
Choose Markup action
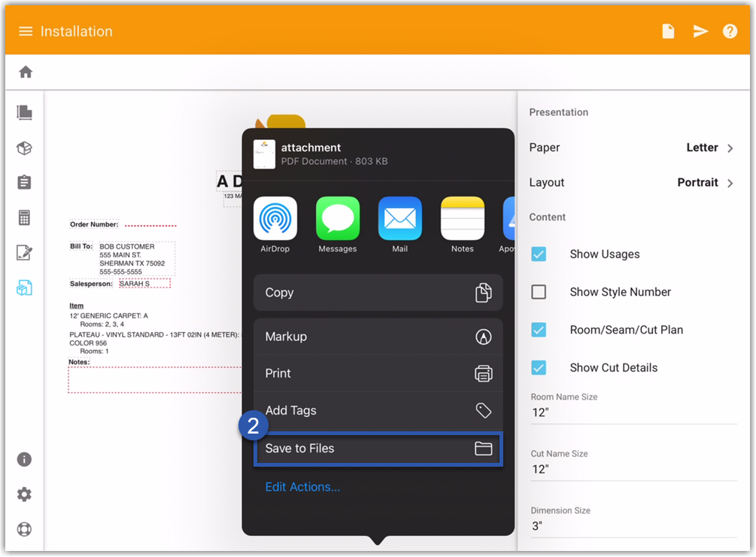[x=378, y=336]
